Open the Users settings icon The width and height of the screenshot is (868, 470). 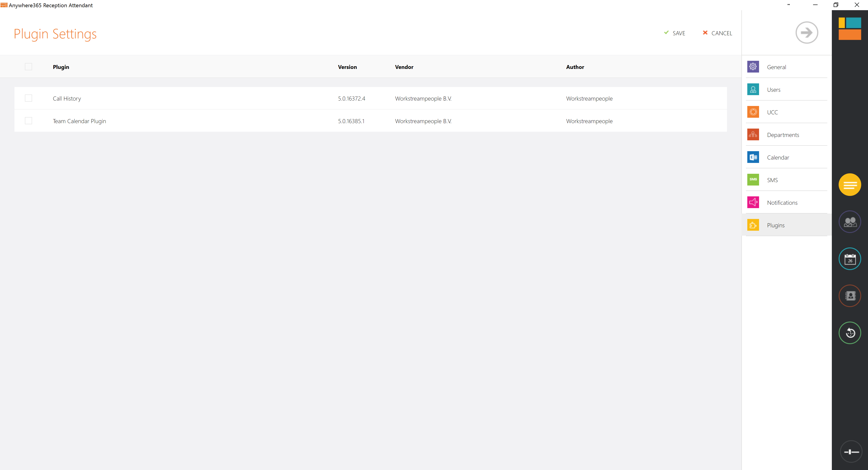pyautogui.click(x=753, y=89)
